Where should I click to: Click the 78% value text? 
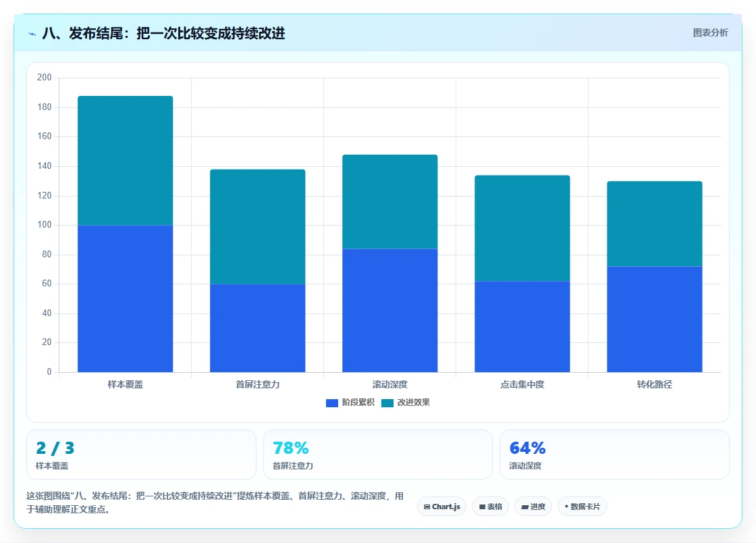291,448
